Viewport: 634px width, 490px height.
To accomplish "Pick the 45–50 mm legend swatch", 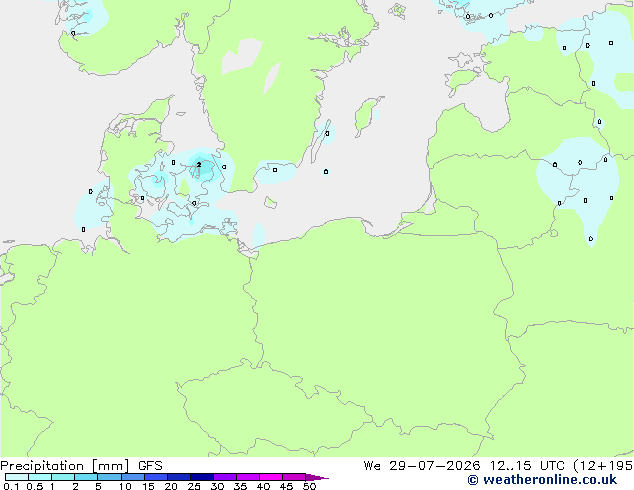I will click(x=294, y=477).
